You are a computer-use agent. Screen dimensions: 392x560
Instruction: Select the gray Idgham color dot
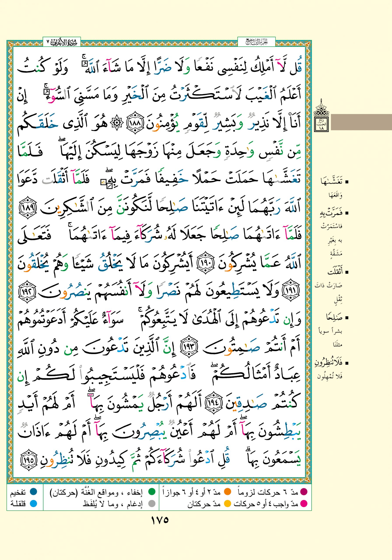click(x=152, y=503)
